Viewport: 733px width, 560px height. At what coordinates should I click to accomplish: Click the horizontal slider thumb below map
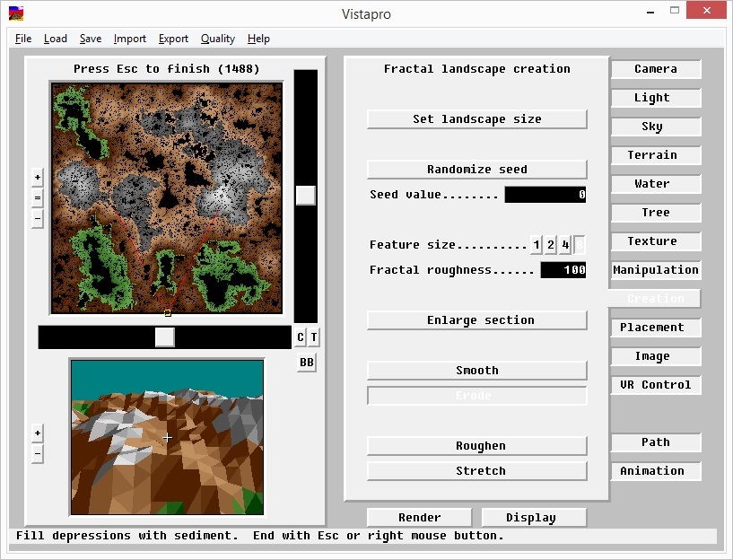[x=164, y=337]
